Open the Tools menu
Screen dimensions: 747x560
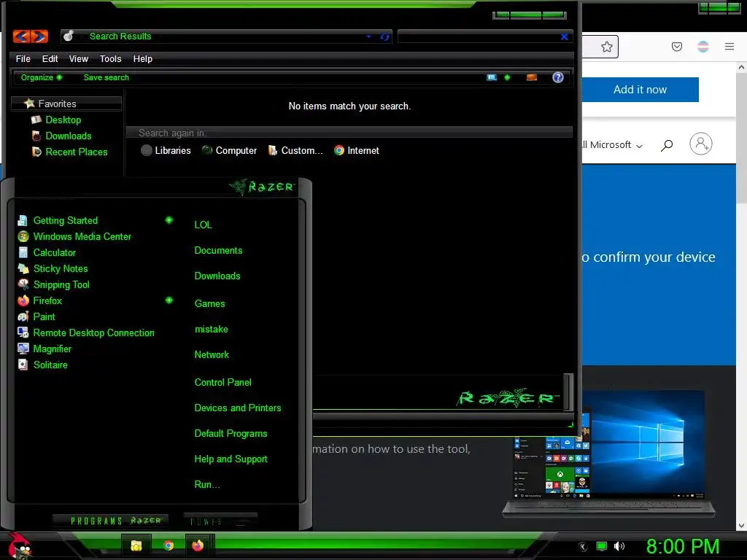pos(111,58)
